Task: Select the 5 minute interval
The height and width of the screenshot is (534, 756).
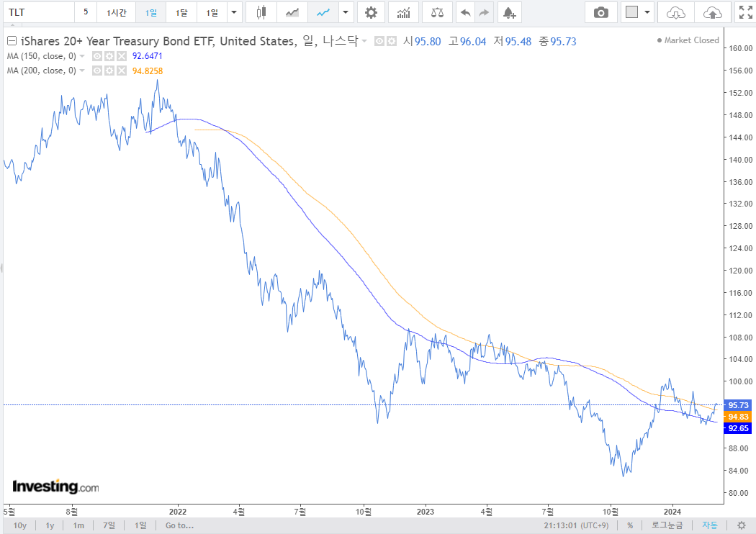Action: (86, 12)
